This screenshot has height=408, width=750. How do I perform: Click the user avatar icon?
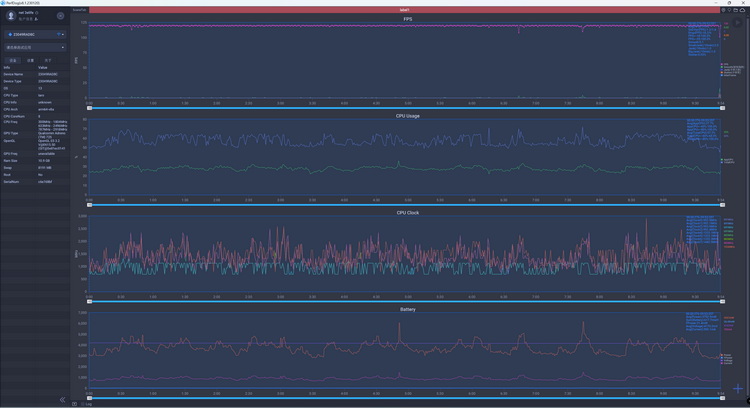click(x=11, y=16)
